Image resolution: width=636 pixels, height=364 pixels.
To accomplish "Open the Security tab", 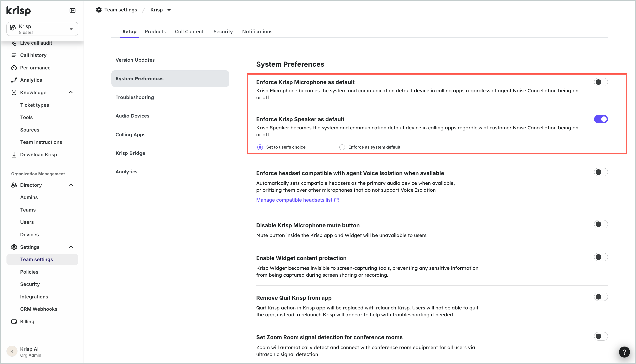I will tap(223, 31).
